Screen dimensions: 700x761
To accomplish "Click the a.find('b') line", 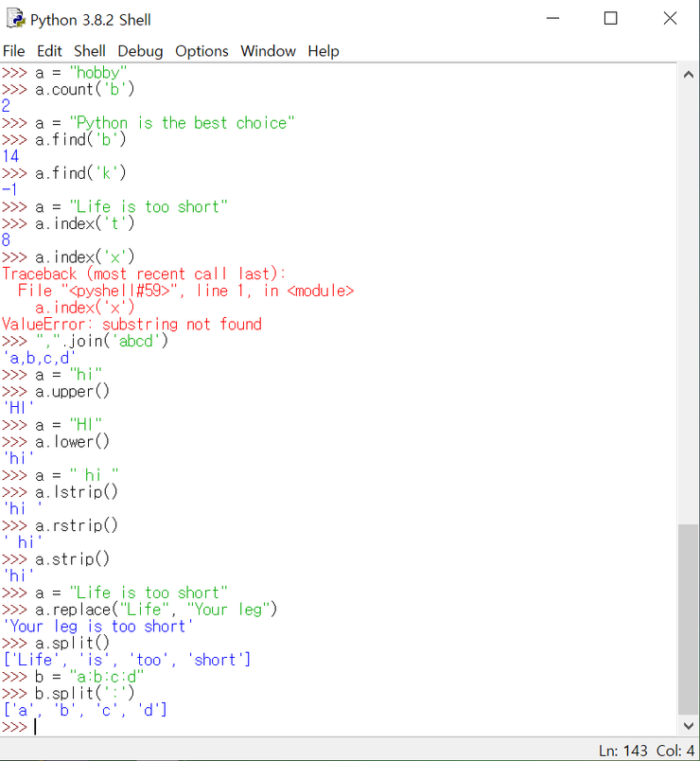I will click(64, 140).
